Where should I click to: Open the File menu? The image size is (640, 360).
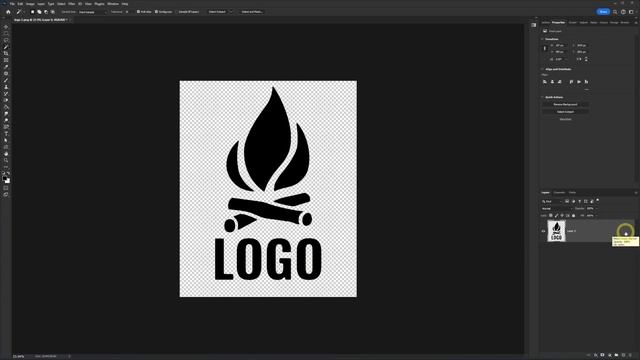(x=12, y=4)
